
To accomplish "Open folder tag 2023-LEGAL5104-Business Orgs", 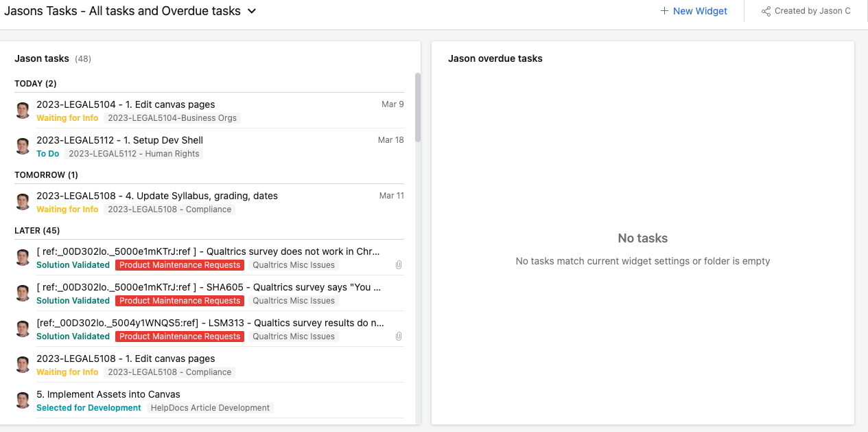I will coord(172,118).
